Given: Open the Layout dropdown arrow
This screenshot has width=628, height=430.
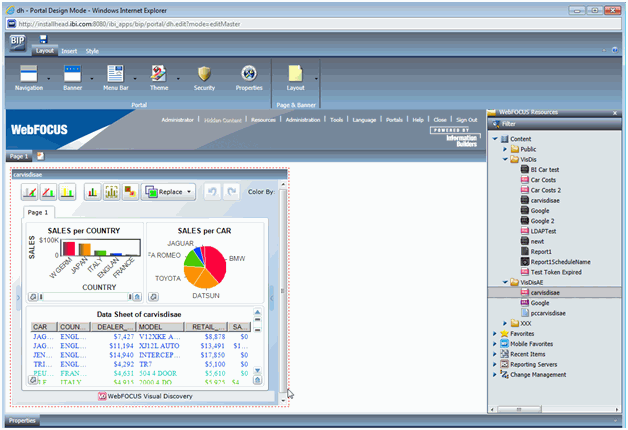Looking at the screenshot, I should (316, 78).
